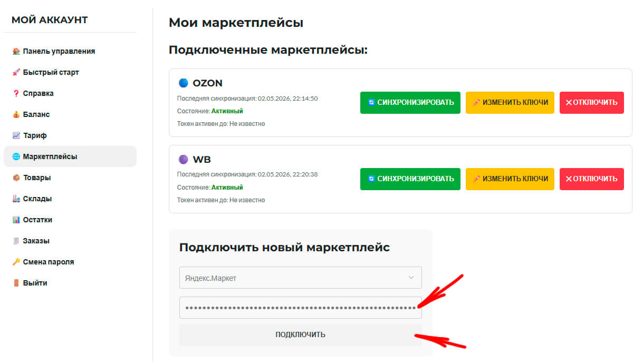Synchronize the OZON marketplace

410,103
